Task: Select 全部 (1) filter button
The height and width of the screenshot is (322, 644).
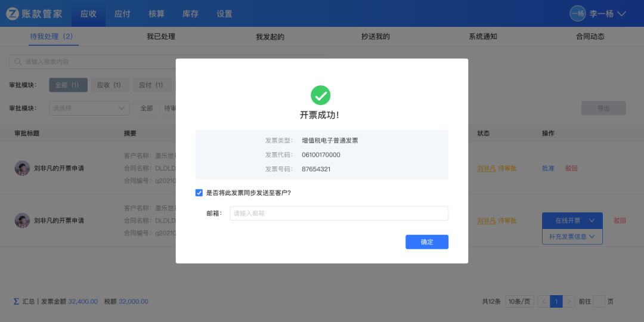Action: (x=68, y=85)
